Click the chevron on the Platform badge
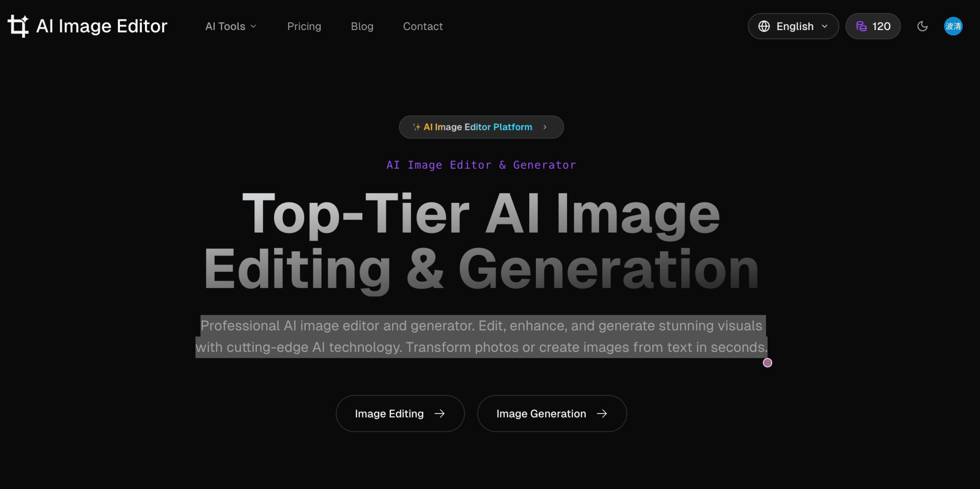This screenshot has height=489, width=980. click(545, 127)
